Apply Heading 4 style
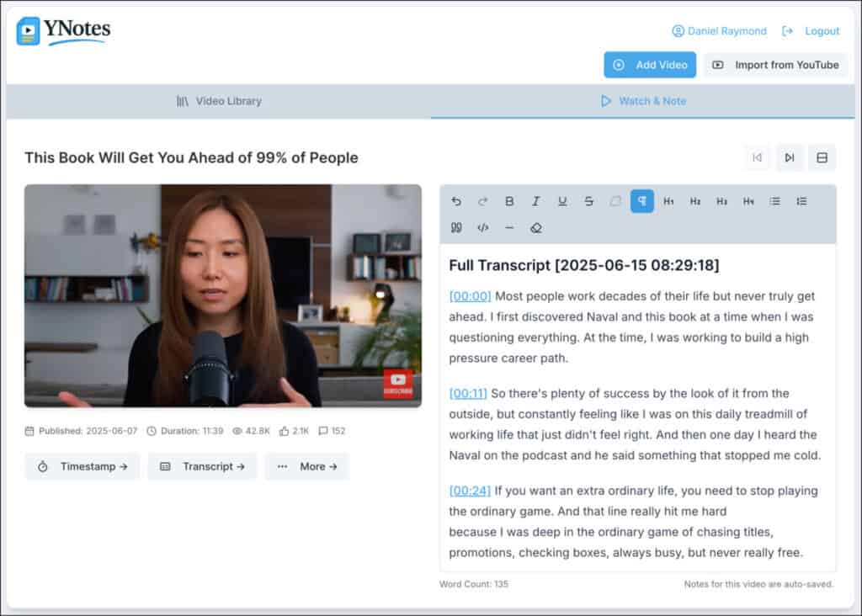This screenshot has width=862, height=616. coord(748,201)
